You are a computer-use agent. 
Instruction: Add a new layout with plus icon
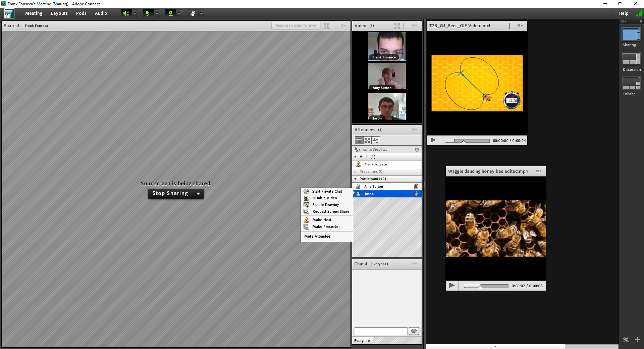click(x=637, y=340)
